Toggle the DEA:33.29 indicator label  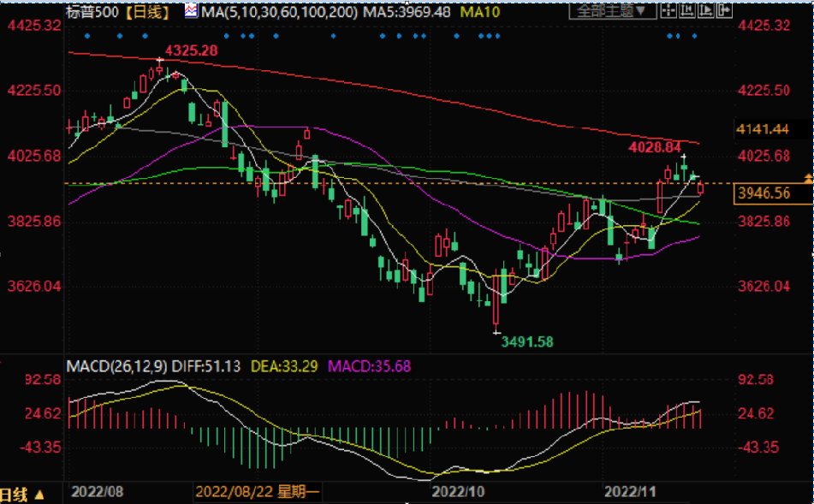point(283,365)
